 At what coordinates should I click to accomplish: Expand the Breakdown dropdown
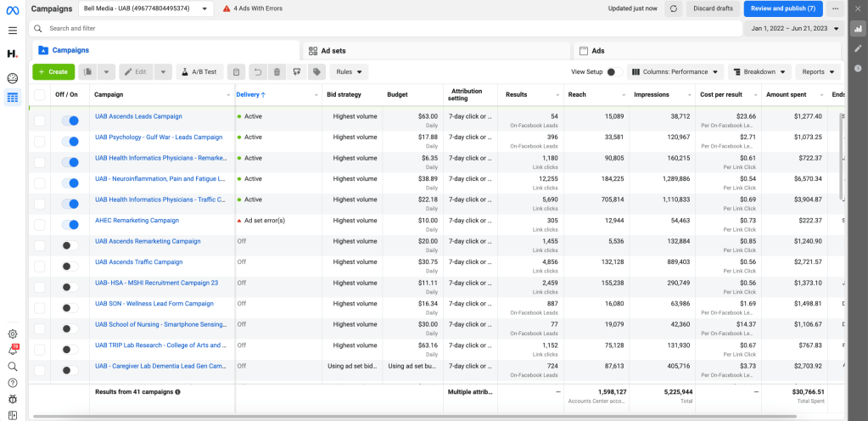(759, 72)
